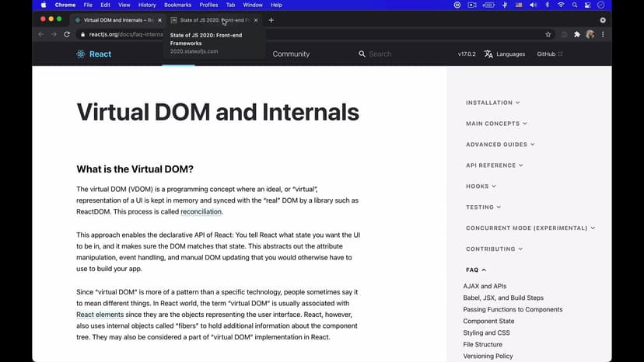Reload the page
Image resolution: width=644 pixels, height=362 pixels.
67,35
